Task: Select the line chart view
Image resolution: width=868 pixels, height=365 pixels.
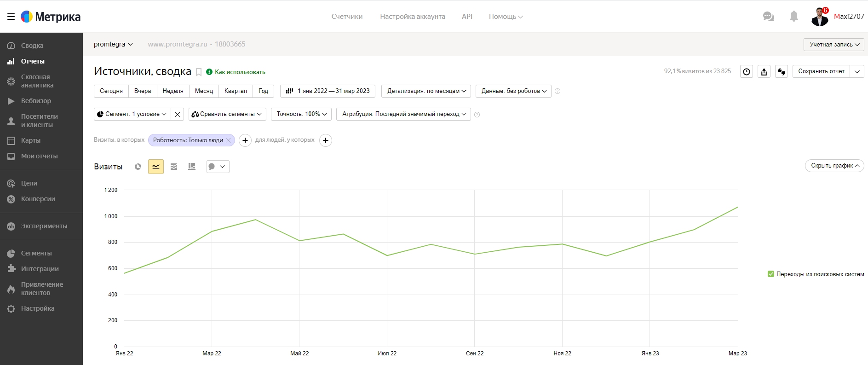Action: click(x=156, y=167)
